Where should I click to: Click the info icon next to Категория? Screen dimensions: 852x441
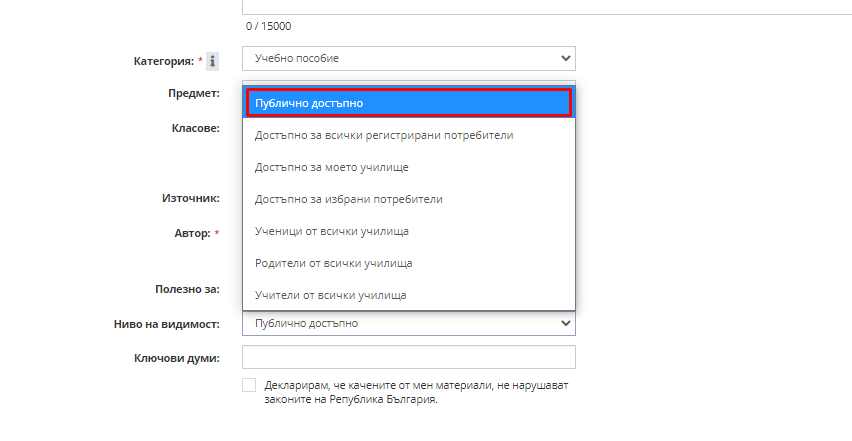coord(212,61)
